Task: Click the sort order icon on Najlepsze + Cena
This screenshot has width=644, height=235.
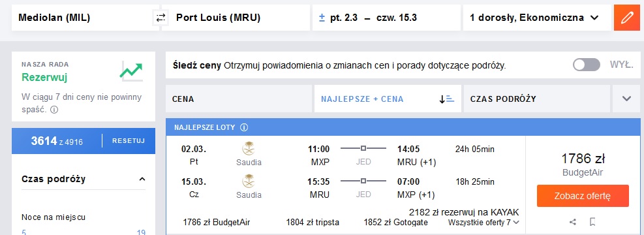Action: click(446, 99)
